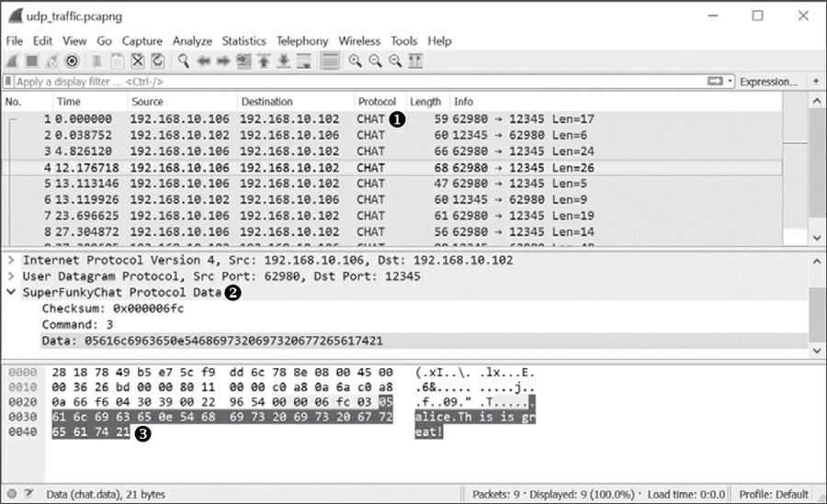This screenshot has width=827, height=504.
Task: Expand User Datagram Protocol tree node
Action: click(x=10, y=276)
